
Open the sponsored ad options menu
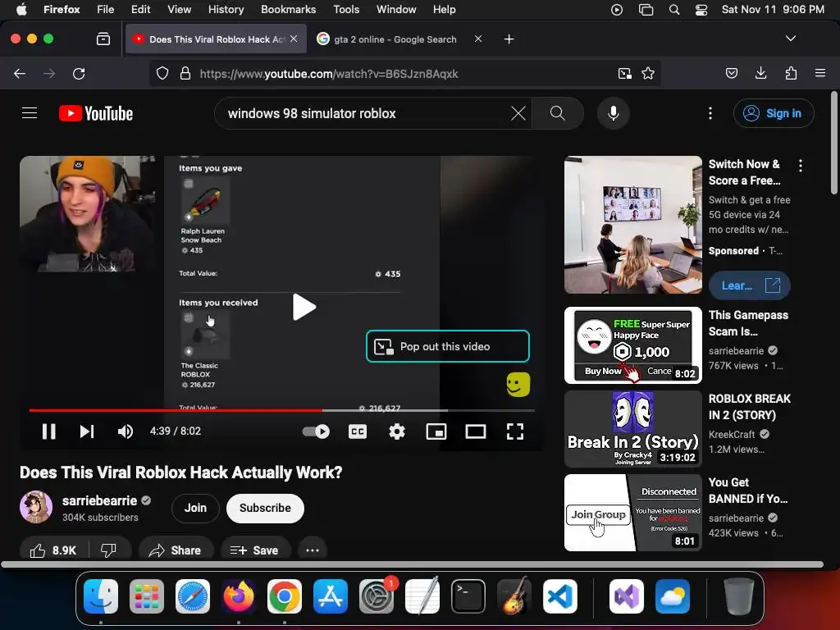pos(801,166)
